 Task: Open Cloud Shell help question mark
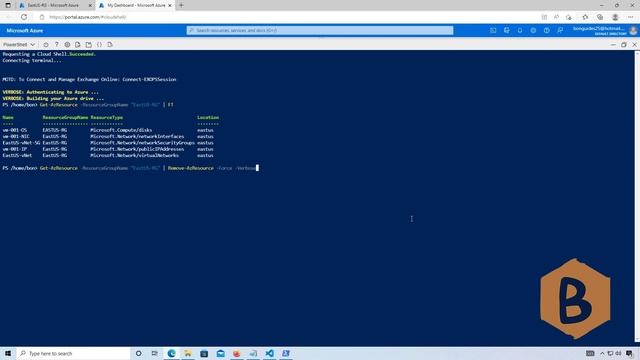[56, 44]
